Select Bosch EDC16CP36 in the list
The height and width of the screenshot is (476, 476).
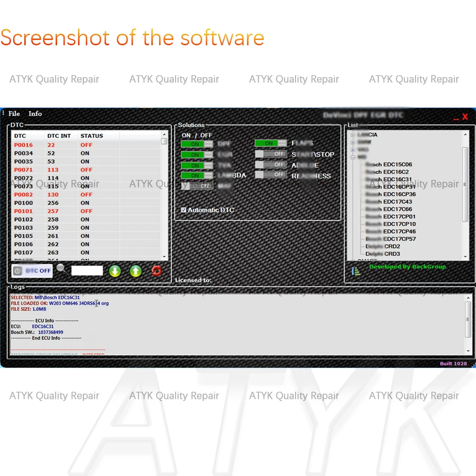pyautogui.click(x=390, y=194)
